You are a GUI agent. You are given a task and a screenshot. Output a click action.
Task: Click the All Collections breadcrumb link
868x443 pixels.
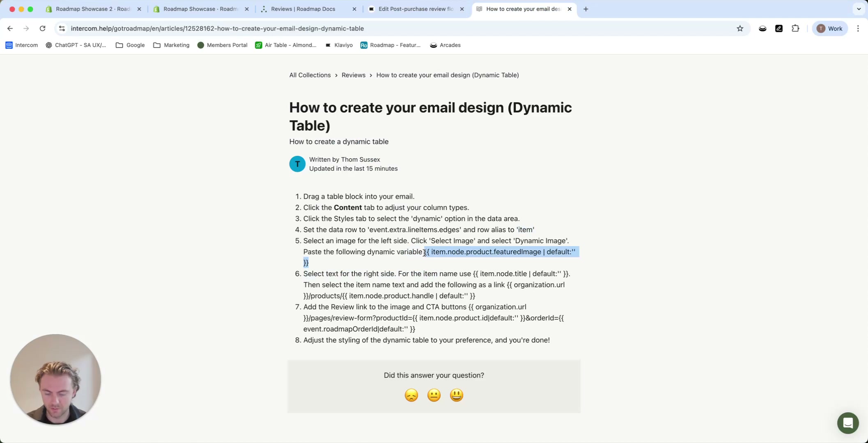(310, 75)
